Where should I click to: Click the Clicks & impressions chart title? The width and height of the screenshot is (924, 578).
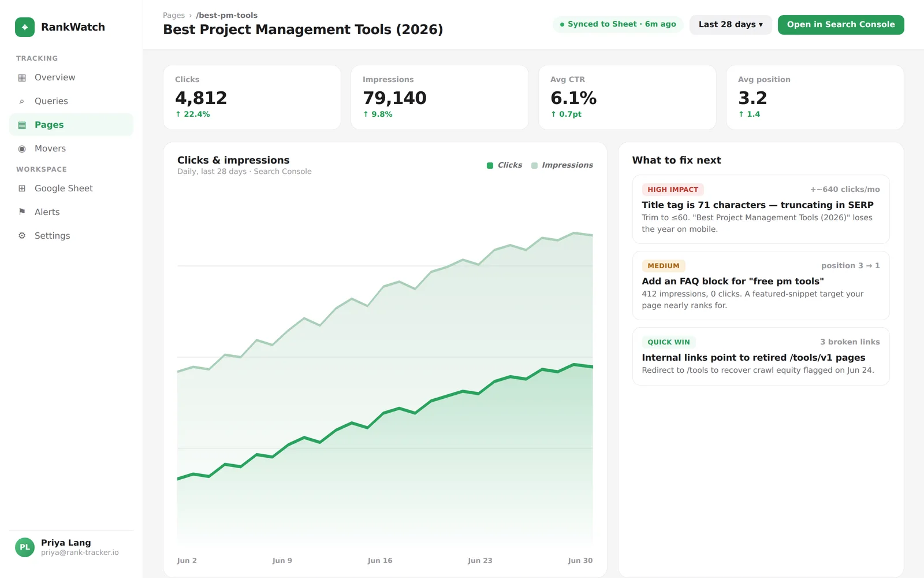click(233, 160)
